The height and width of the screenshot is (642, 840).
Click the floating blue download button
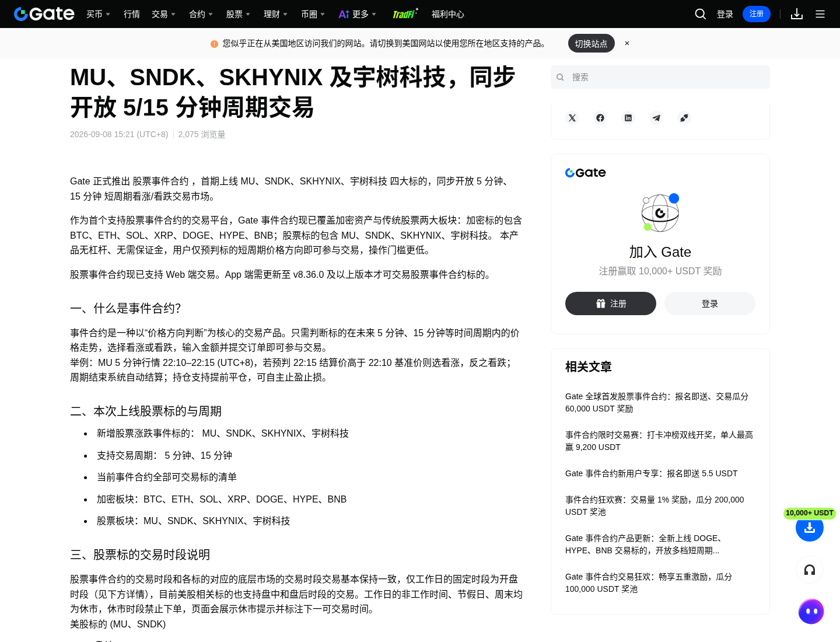(x=810, y=528)
